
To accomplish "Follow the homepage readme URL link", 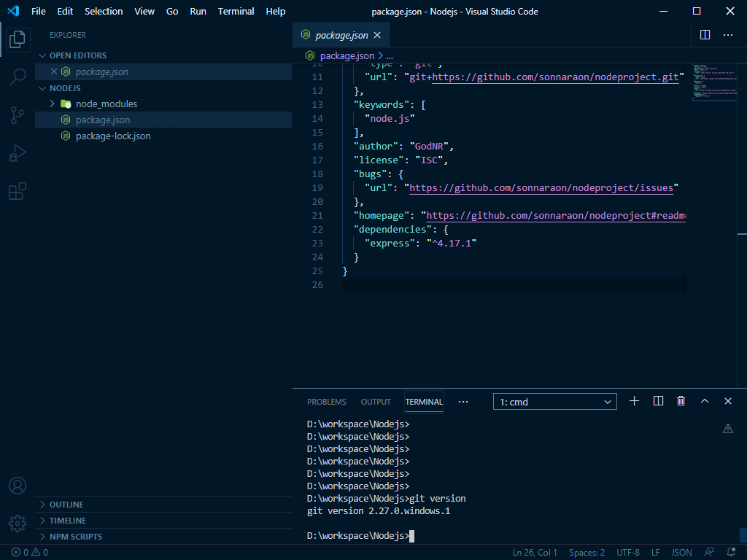I will [556, 215].
